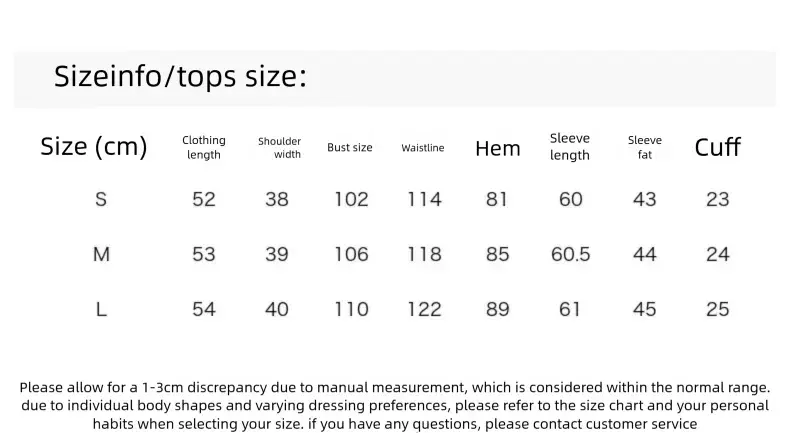Click the 'Sleeve length' column header
This screenshot has width=790, height=433.
point(570,147)
